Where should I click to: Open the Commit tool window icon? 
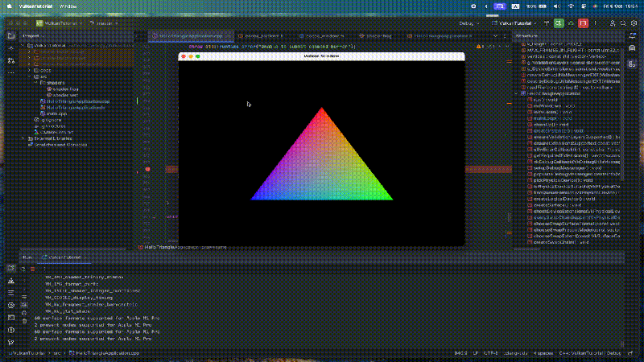11,48
